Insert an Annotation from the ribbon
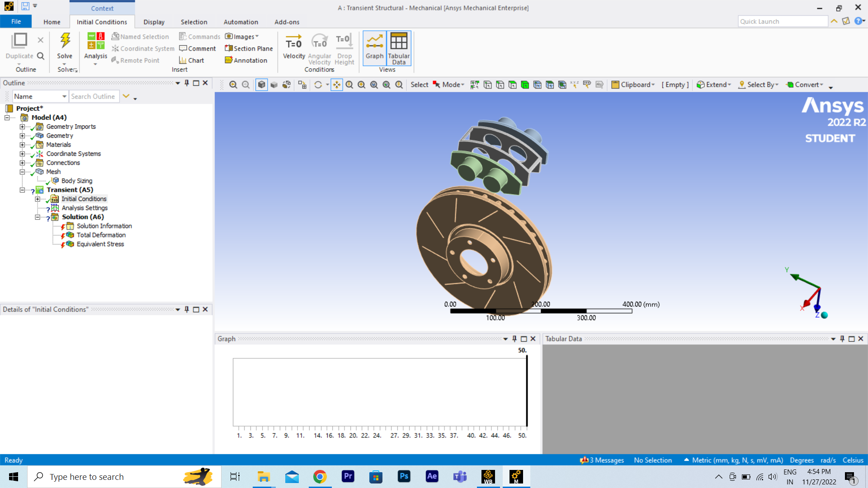Image resolution: width=868 pixels, height=488 pixels. [x=246, y=60]
